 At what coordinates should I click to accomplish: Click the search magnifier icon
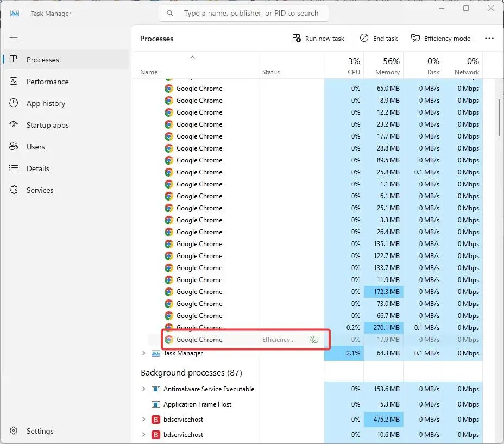pyautogui.click(x=170, y=13)
